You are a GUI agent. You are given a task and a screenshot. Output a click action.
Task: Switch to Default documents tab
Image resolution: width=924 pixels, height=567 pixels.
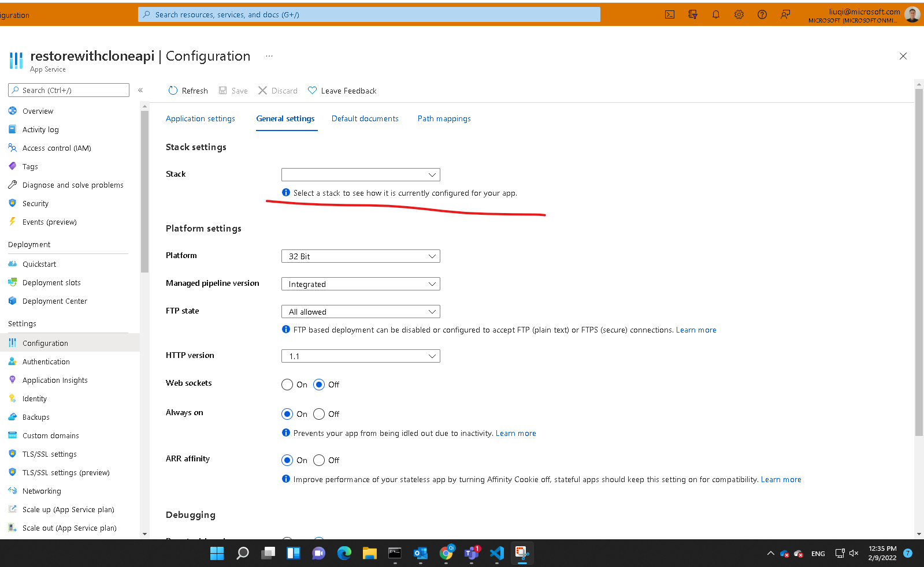point(365,118)
